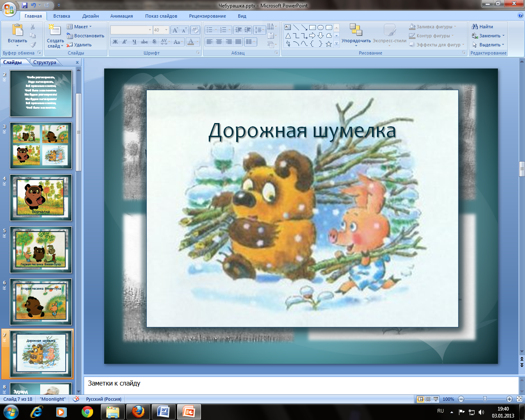Click the Copy icon in Буфер обмена

click(x=33, y=36)
